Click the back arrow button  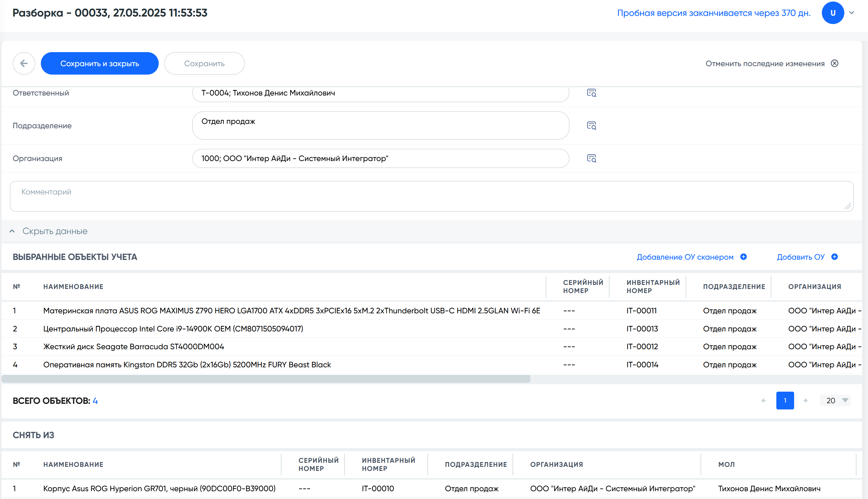coord(24,63)
